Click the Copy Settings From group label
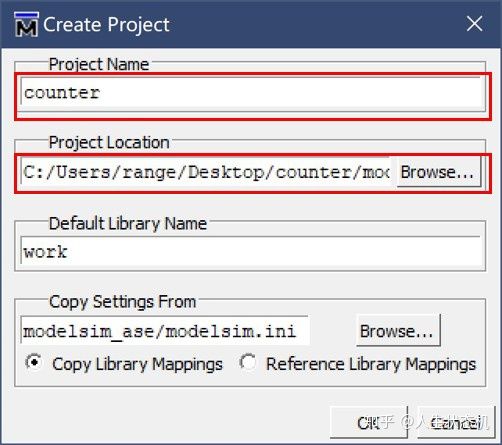 click(x=122, y=302)
